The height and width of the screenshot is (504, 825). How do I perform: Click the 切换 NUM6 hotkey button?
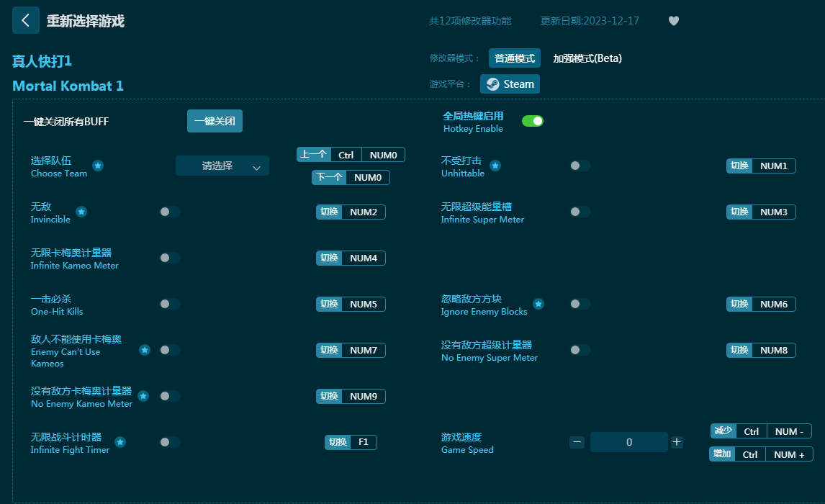761,304
